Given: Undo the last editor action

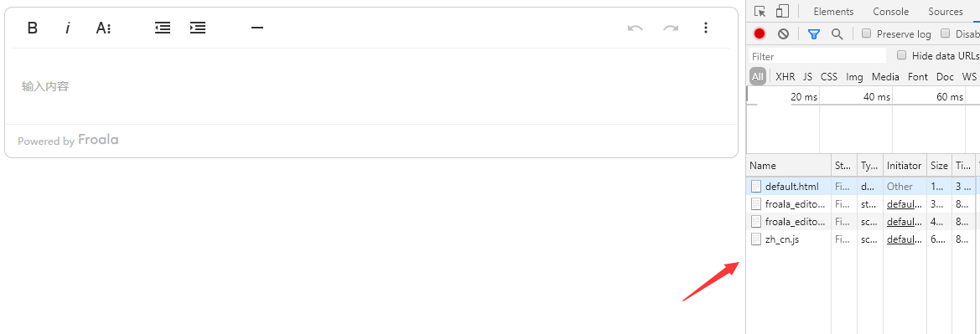Looking at the screenshot, I should (635, 28).
